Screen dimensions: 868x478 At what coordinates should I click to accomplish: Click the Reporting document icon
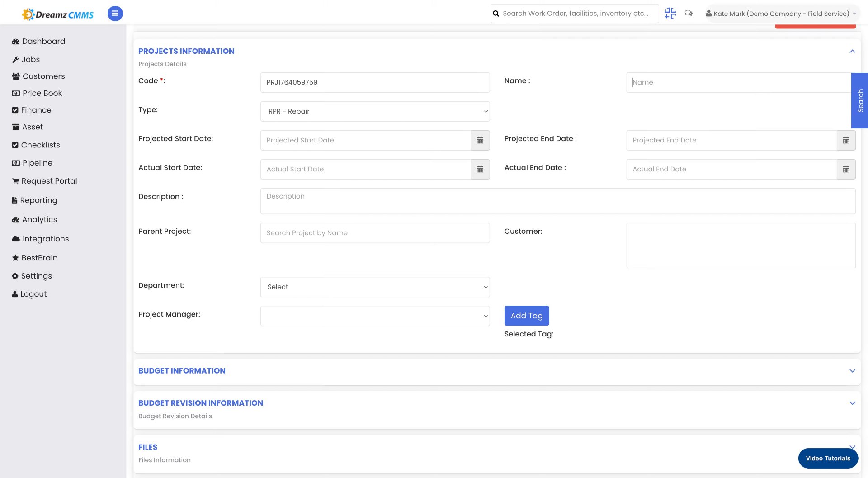click(15, 200)
